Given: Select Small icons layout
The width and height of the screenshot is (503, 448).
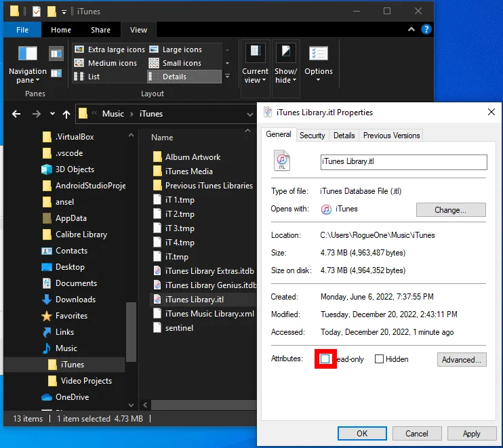Looking at the screenshot, I should [x=176, y=63].
